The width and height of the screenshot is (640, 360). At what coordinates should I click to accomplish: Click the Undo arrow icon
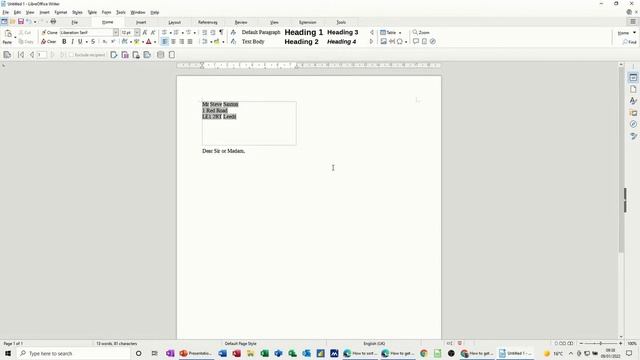29,21
